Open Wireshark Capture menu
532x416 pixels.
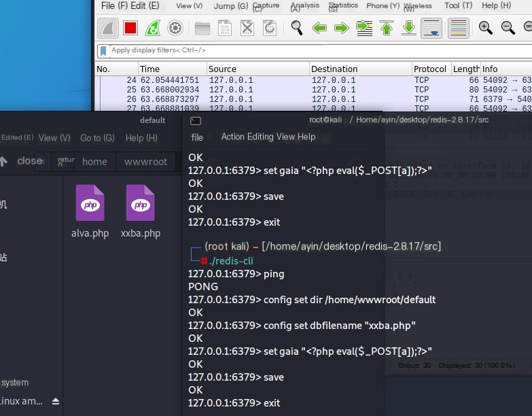coord(266,6)
